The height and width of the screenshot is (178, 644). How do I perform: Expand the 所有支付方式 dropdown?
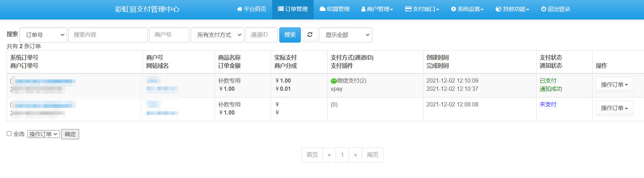[x=217, y=35]
